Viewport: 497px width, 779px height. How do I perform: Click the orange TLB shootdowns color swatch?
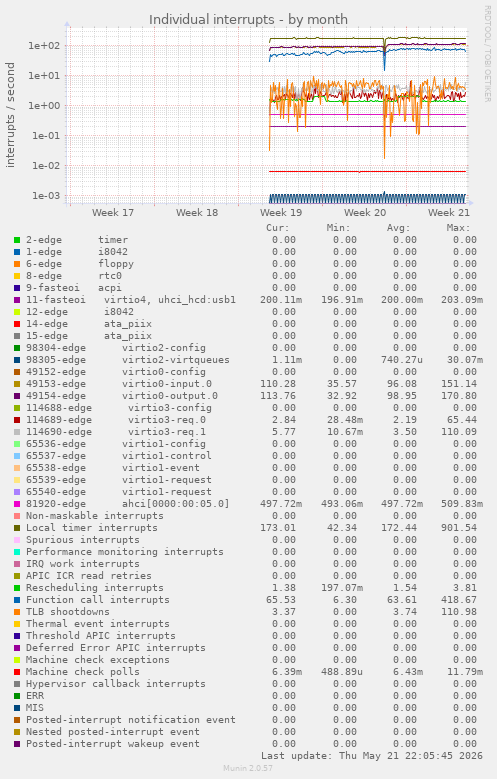[17, 612]
